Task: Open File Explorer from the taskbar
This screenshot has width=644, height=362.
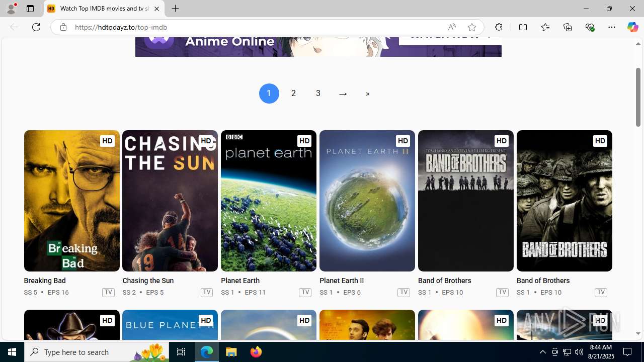Action: point(231,352)
